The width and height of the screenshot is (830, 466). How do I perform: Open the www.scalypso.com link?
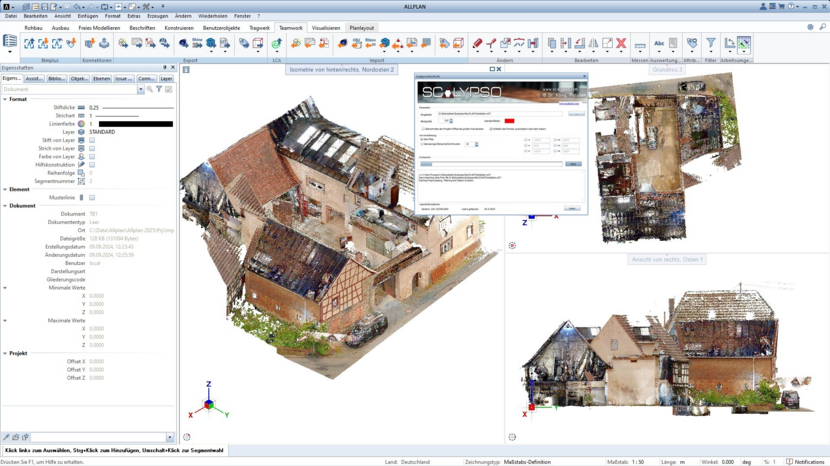568,104
